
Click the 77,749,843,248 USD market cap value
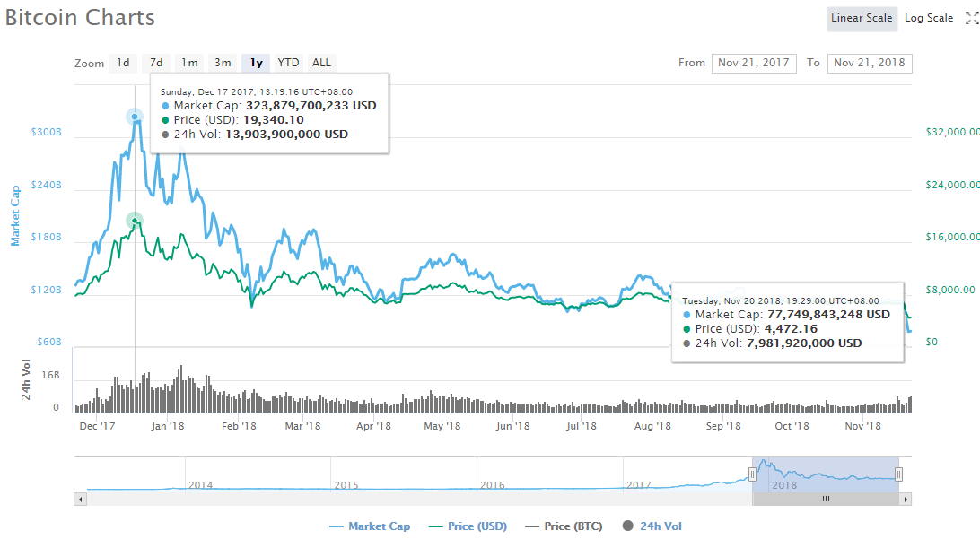click(828, 315)
